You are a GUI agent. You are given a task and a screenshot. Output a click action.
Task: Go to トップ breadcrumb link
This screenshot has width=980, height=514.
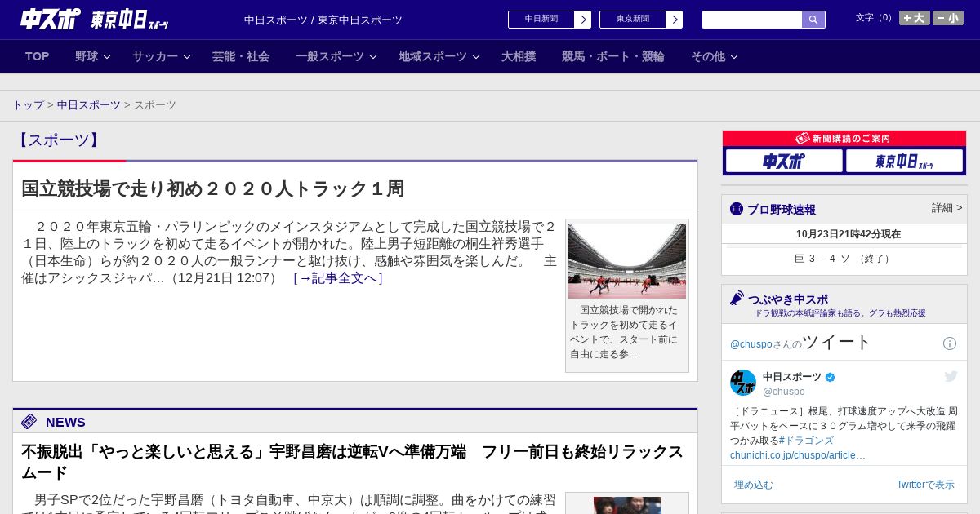[x=28, y=105]
